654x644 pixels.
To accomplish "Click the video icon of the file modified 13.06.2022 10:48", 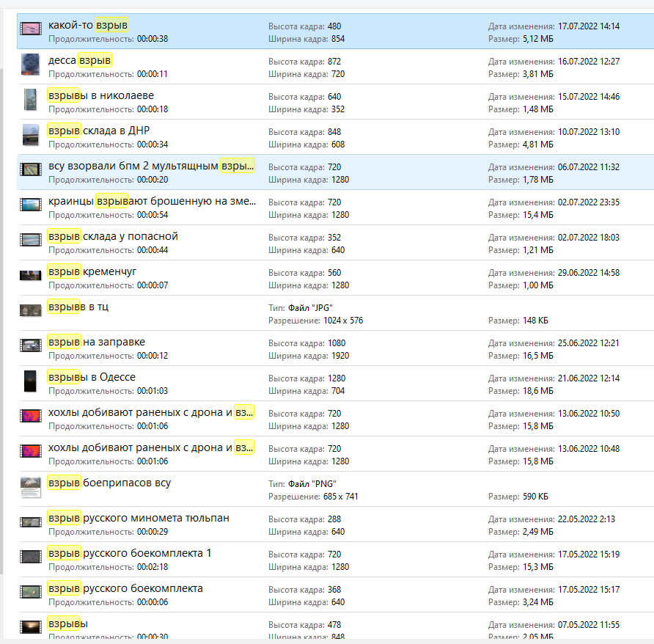I will pos(31,451).
